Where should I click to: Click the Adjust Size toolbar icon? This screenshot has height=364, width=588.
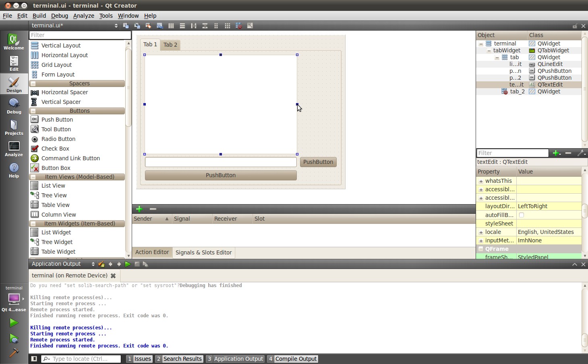pos(250,25)
